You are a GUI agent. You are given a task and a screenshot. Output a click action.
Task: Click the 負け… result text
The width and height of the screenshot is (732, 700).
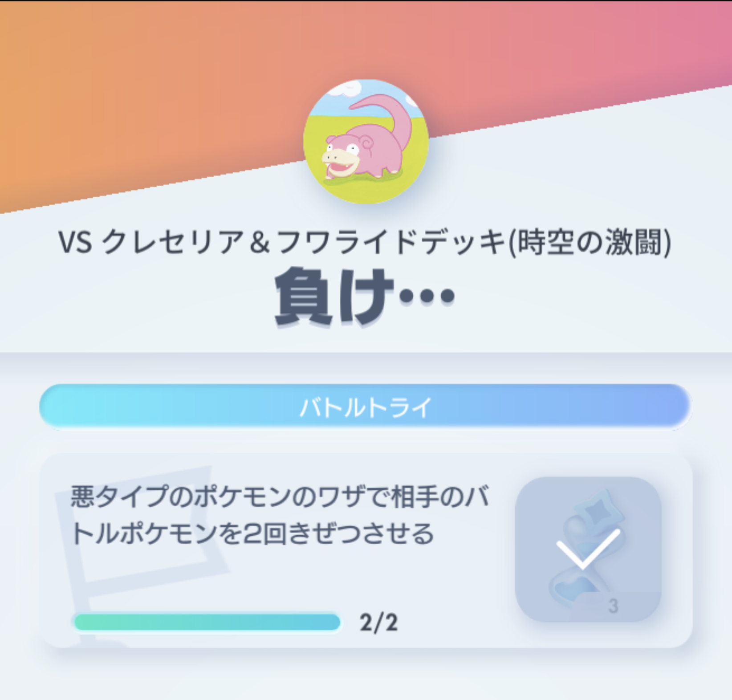365,296
